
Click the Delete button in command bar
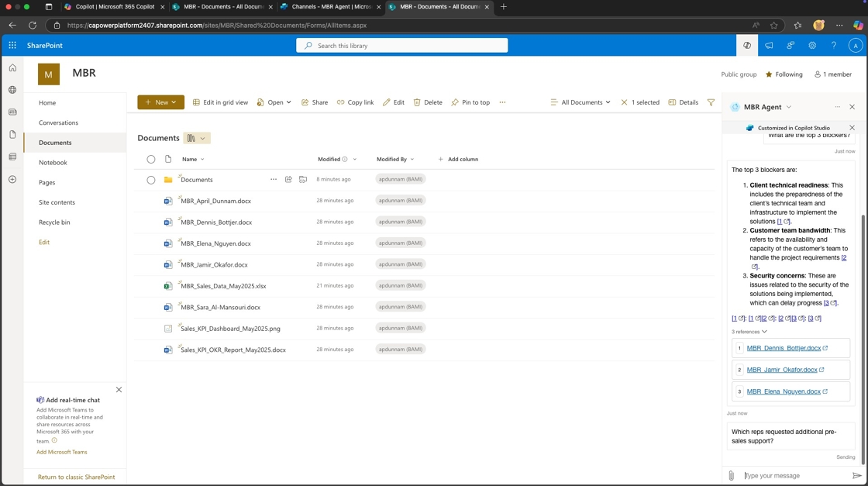(x=428, y=102)
